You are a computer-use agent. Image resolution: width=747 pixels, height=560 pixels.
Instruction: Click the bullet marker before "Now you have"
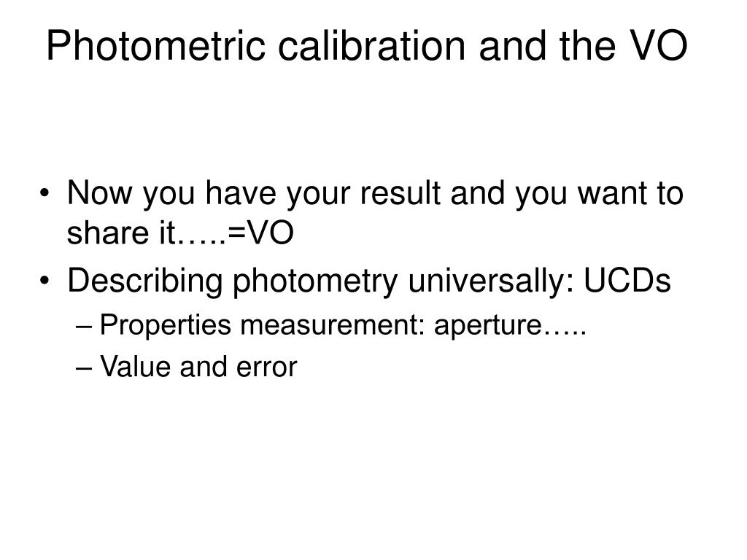click(44, 193)
